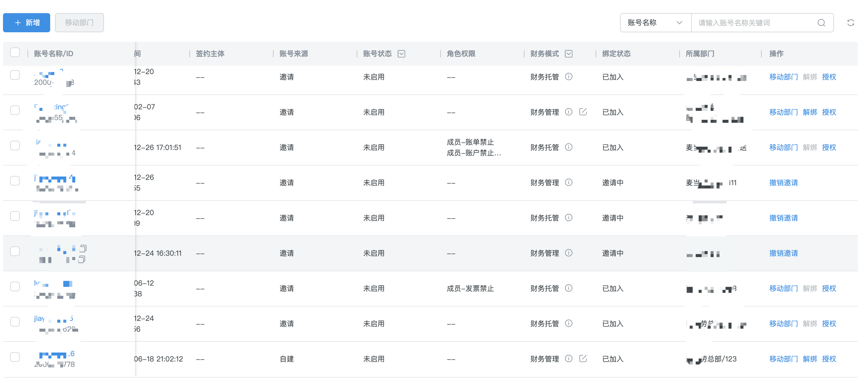Click info icon in 成员-发票禁止 row
Viewport: 868px width, 380px height.
point(568,288)
